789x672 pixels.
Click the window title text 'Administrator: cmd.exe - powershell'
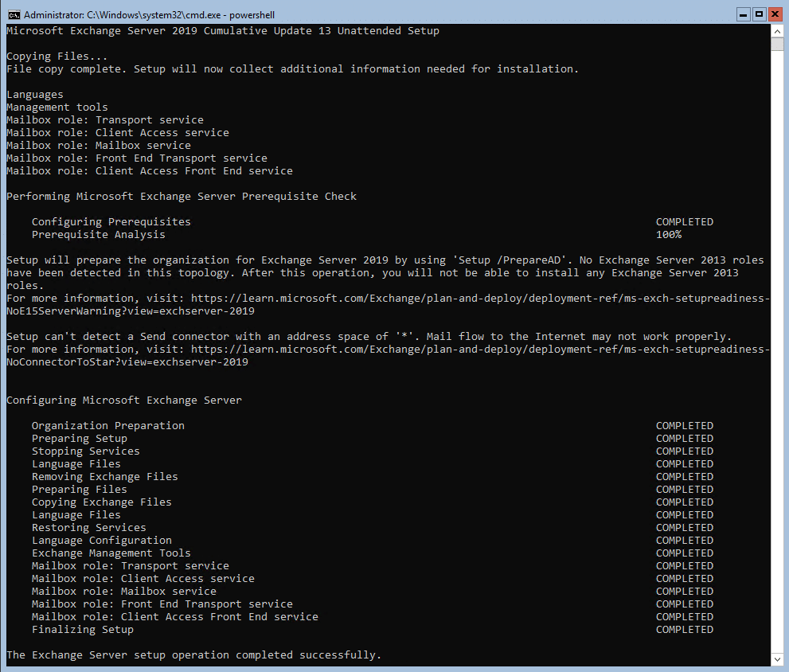(x=150, y=15)
